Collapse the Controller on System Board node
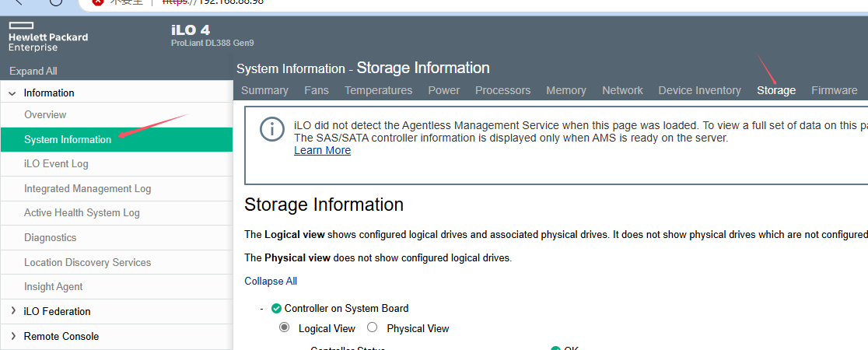Viewport: 868px width, 350px height. click(262, 309)
